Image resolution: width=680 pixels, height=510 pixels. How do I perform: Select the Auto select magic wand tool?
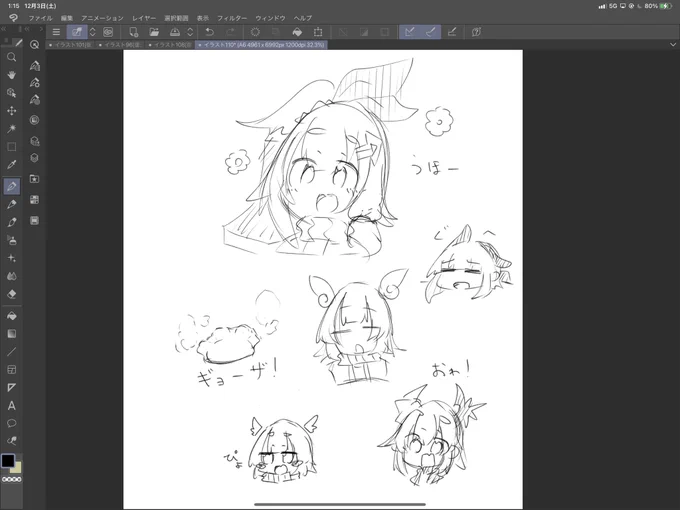click(12, 128)
